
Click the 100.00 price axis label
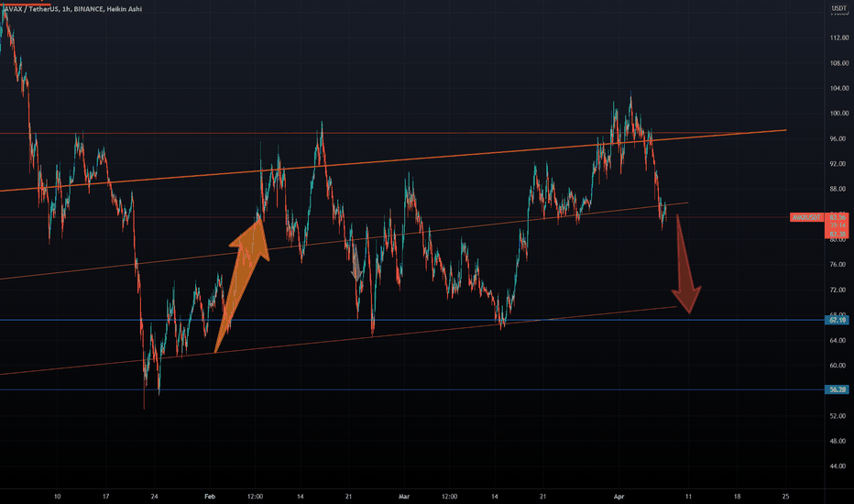coord(838,114)
